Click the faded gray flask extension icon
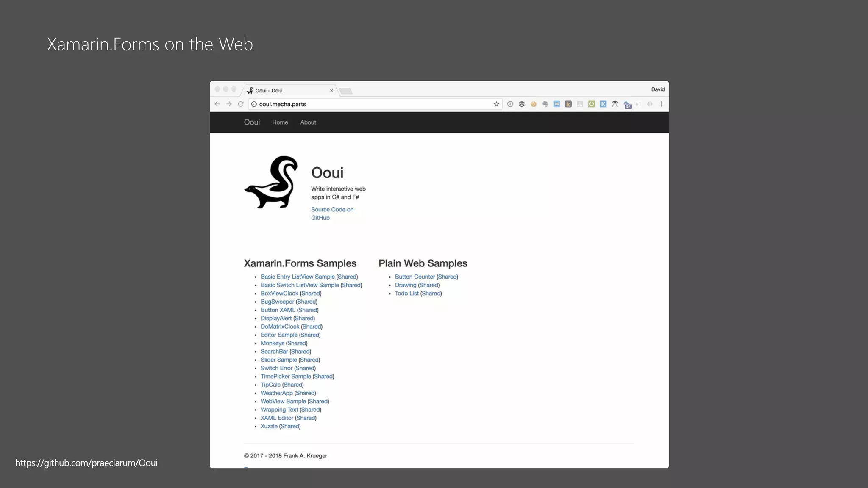868x488 pixels. coord(580,104)
